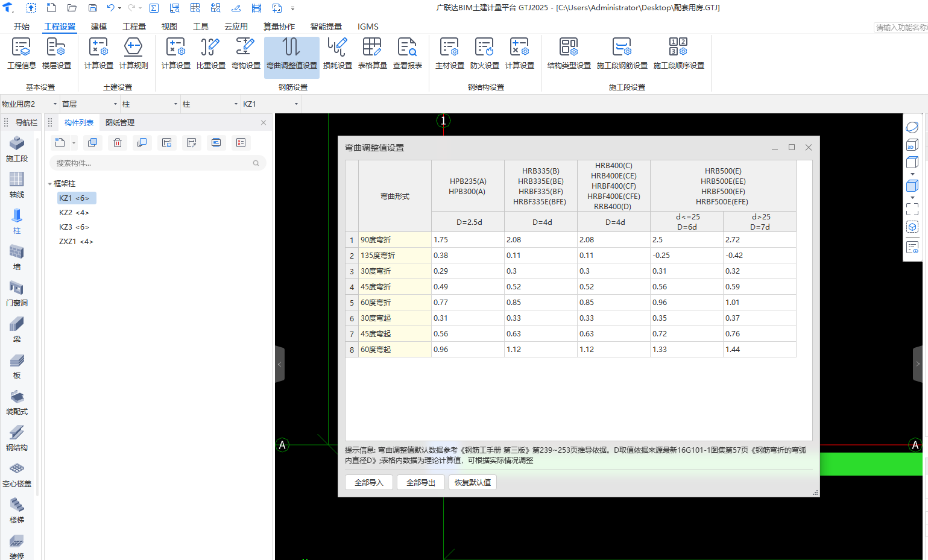Screen dimensions: 928x560
Task: Open 损耗设置 tool
Action: click(x=337, y=54)
